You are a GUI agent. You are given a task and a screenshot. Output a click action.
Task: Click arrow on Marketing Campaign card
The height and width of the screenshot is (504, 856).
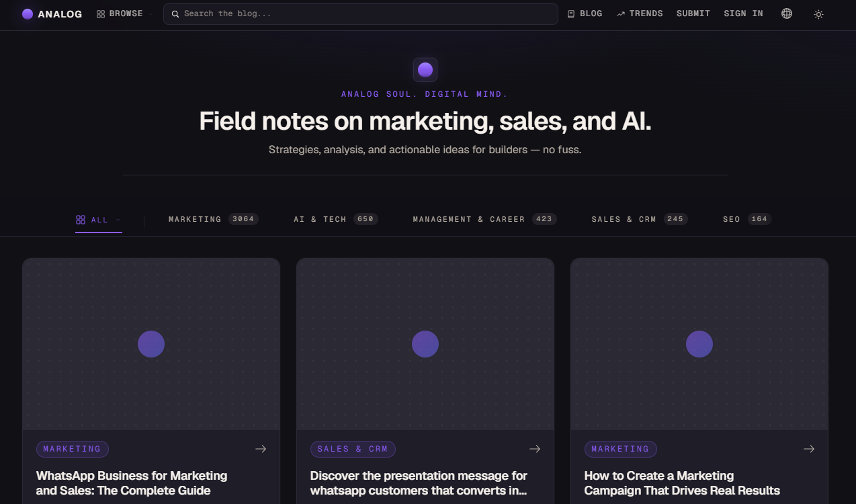(x=809, y=449)
